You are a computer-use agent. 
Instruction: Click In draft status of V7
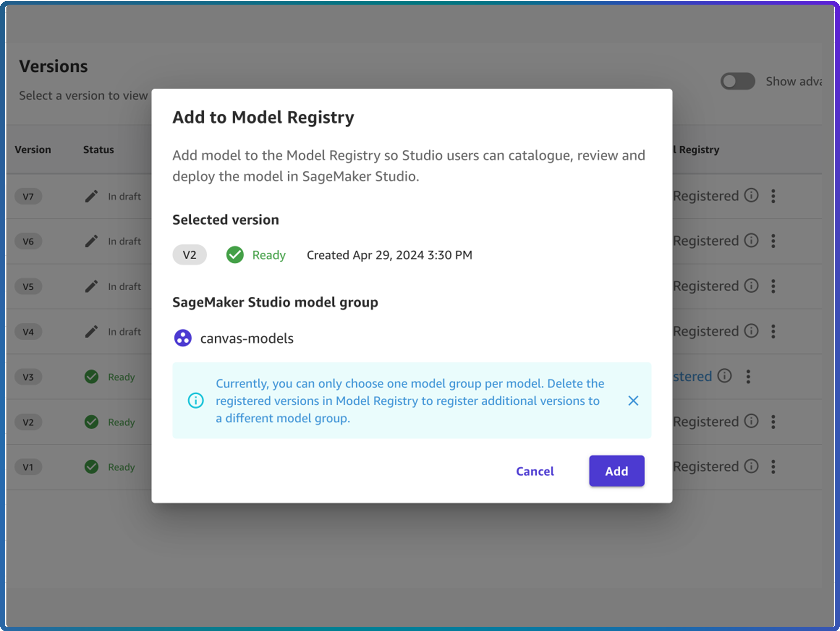124,197
